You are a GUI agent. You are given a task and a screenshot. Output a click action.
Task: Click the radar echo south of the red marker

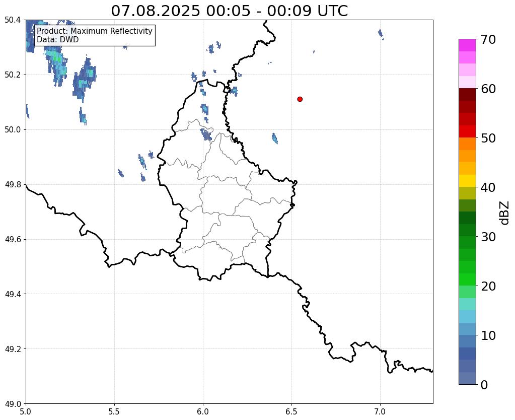(275, 138)
